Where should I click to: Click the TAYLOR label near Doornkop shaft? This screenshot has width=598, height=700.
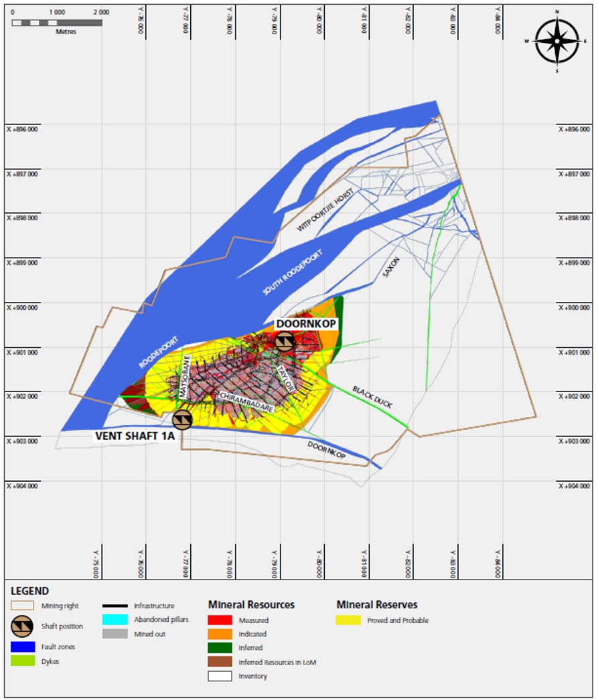285,379
